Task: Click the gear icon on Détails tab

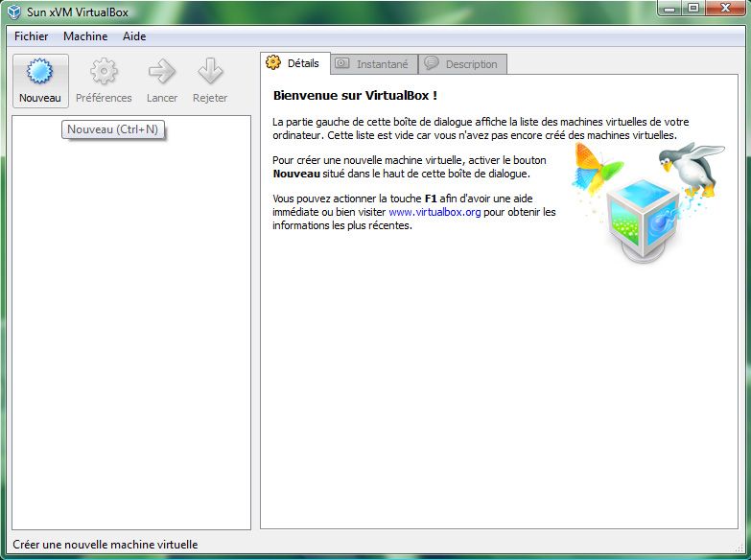Action: click(x=273, y=62)
